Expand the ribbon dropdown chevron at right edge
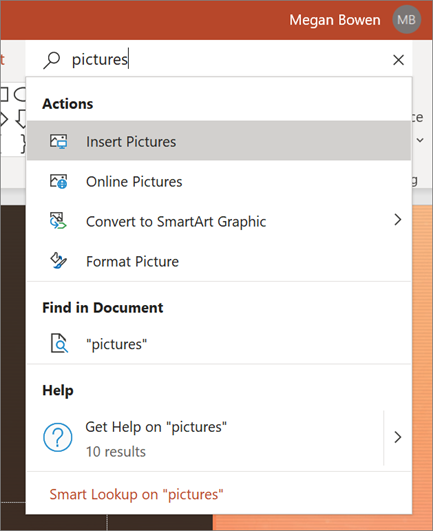The image size is (433, 531). click(420, 140)
